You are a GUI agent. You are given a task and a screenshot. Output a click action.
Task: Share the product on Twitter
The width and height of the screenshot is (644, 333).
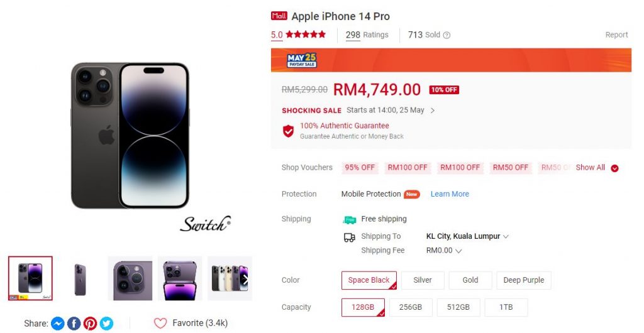(x=106, y=323)
